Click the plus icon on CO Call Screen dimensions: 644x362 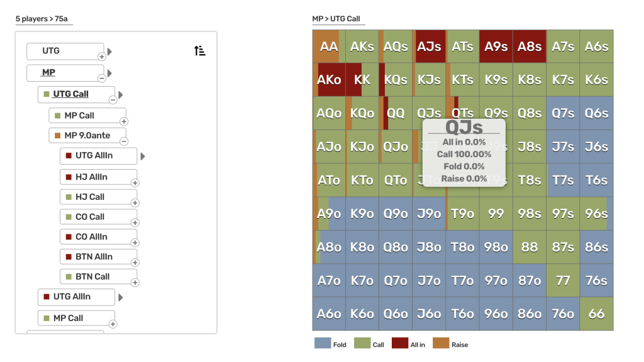point(135,223)
